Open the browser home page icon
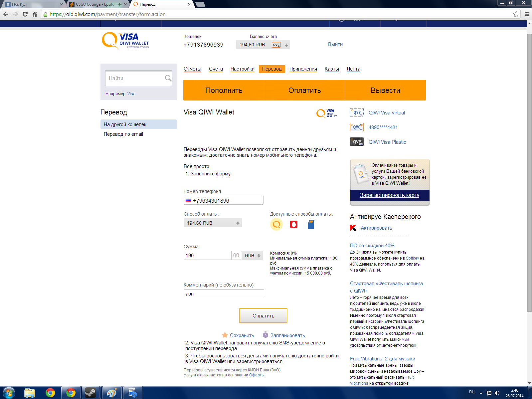The height and width of the screenshot is (399, 532). pyautogui.click(x=35, y=14)
